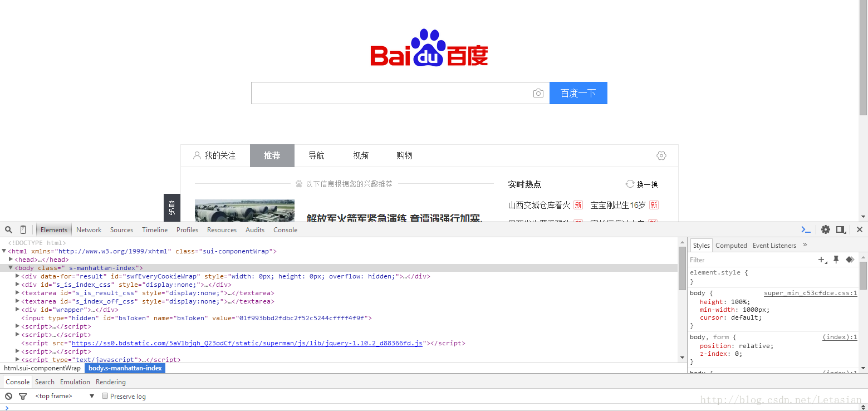Open DevTools settings gear

click(826, 229)
